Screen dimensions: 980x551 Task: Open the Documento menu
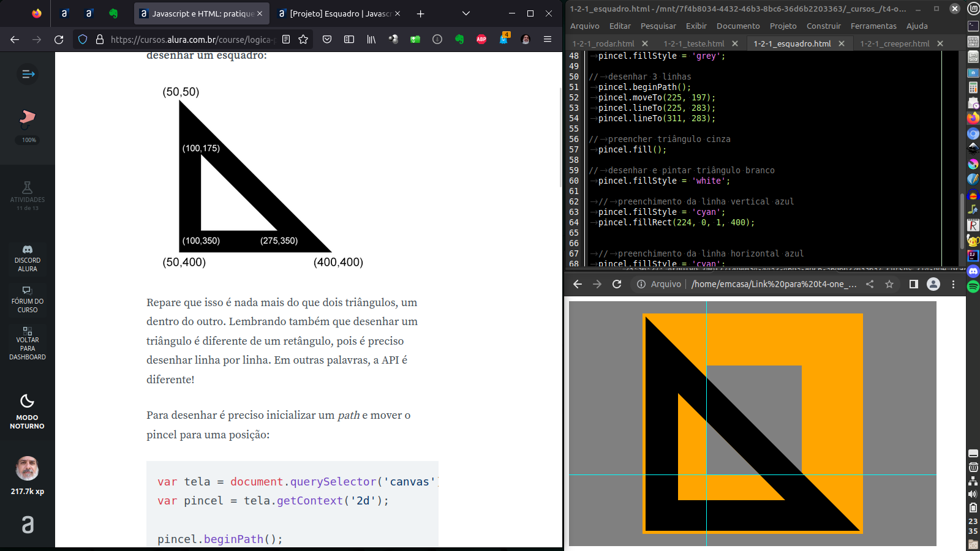point(738,26)
